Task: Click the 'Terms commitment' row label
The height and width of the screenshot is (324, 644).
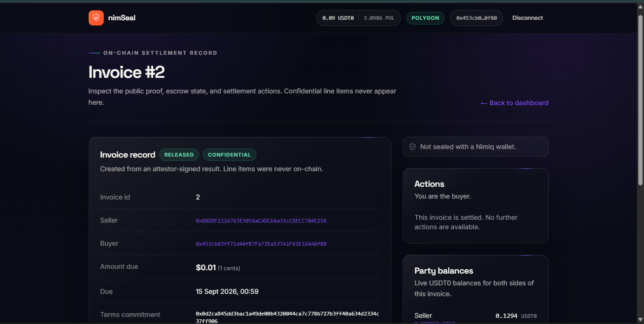Action: click(130, 315)
